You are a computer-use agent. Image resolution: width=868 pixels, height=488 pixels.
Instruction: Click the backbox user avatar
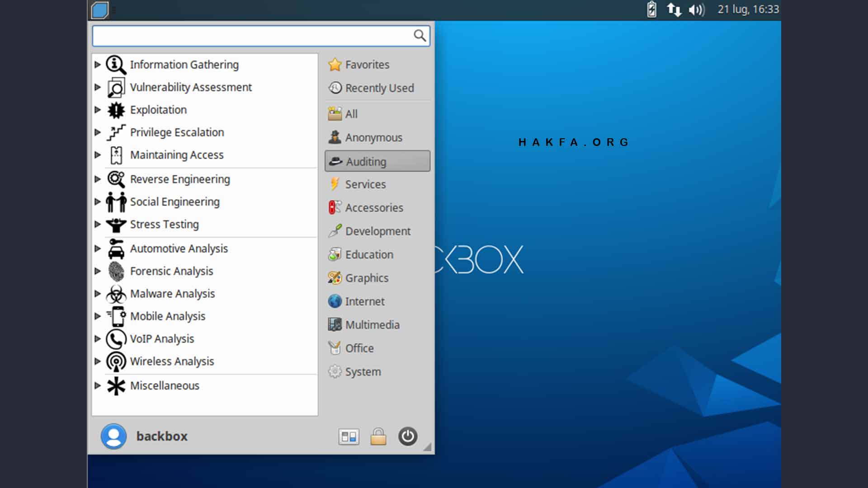coord(113,436)
